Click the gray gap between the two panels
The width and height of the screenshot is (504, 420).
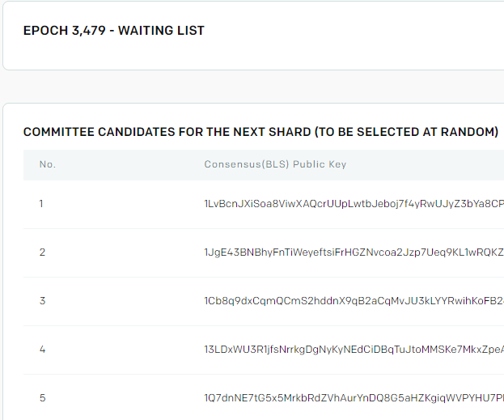coord(243,87)
